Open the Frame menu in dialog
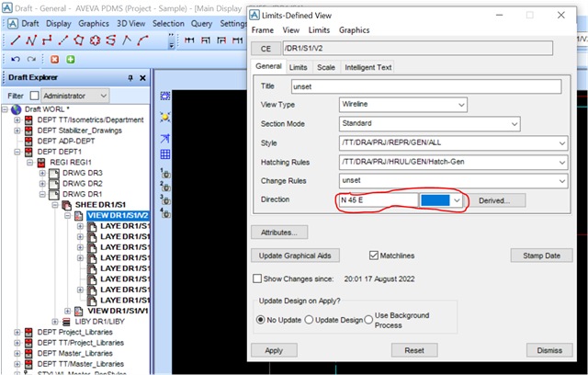The image size is (588, 375). click(263, 30)
